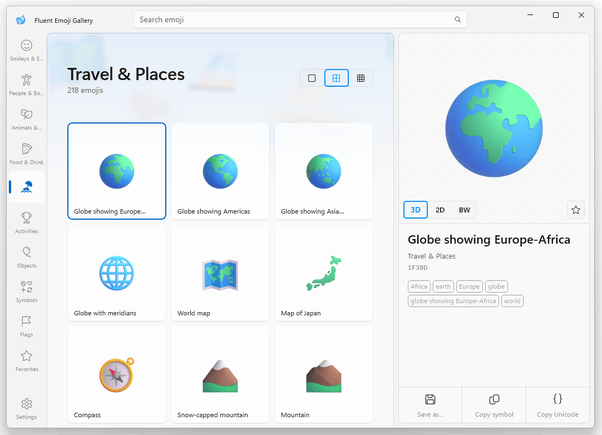
Task: Select Snow-capped mountain emoji
Action: 220,375
